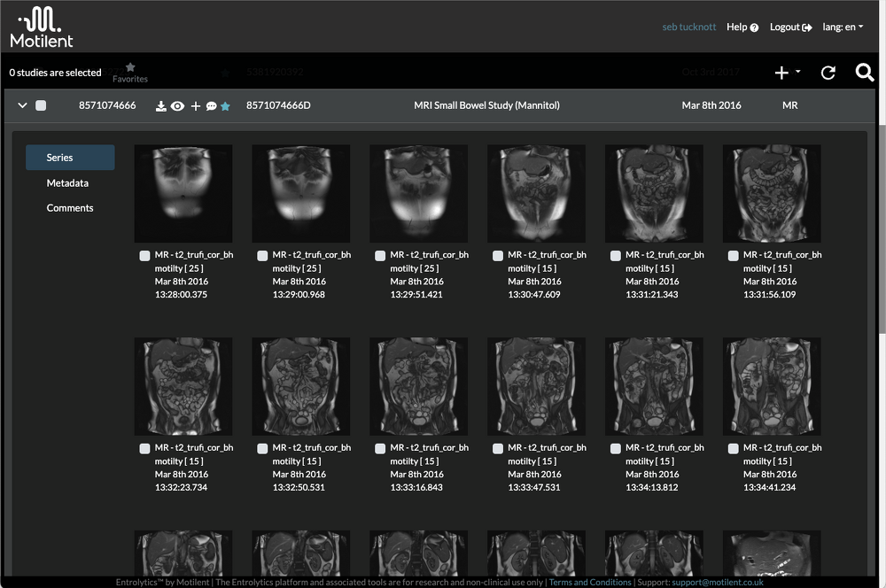The height and width of the screenshot is (588, 886).
Task: Select the checkbox for study 8571074666
Action: tap(41, 105)
